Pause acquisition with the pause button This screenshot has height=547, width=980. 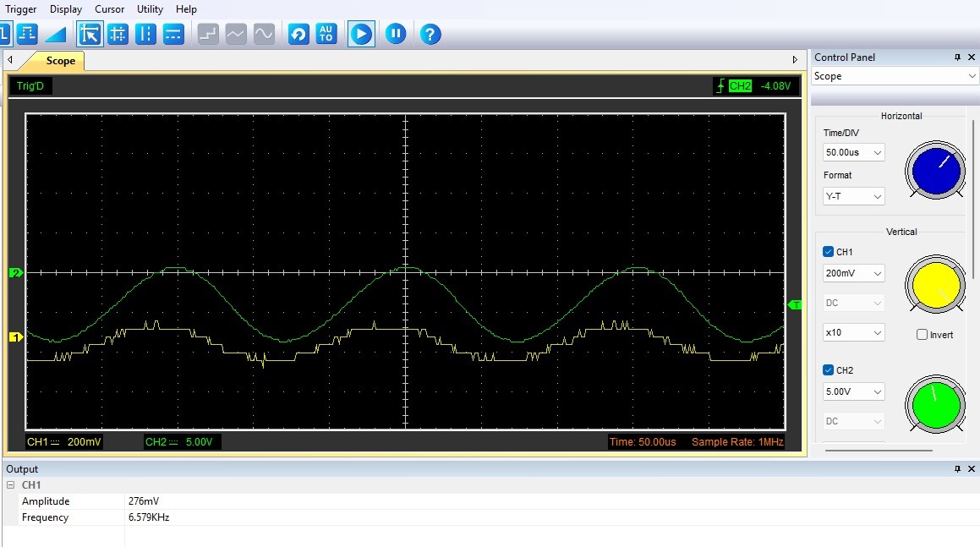point(396,34)
